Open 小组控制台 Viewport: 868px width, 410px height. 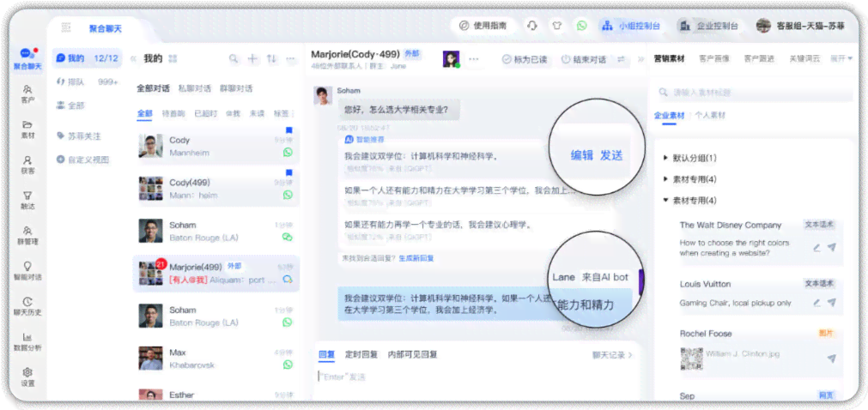tap(632, 26)
